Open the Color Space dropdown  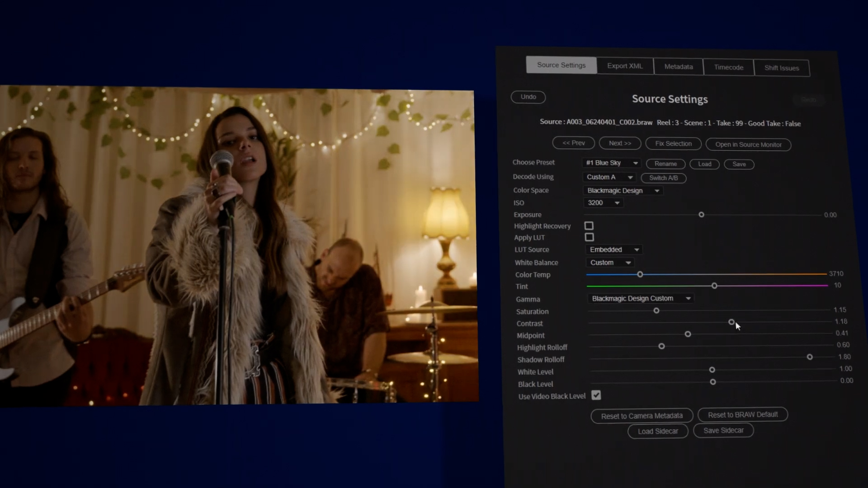622,190
